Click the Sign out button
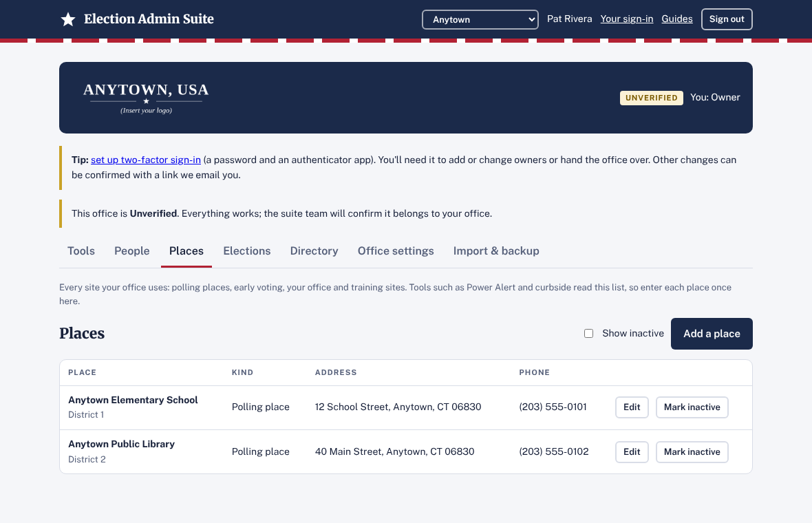 click(x=727, y=19)
